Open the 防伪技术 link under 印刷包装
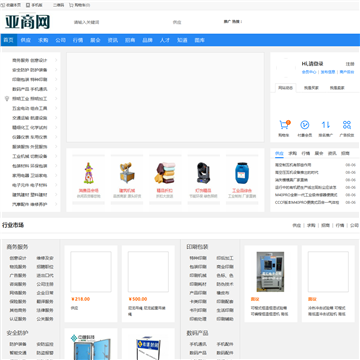 coord(225,284)
